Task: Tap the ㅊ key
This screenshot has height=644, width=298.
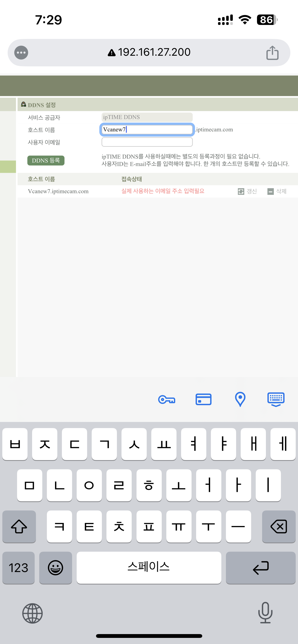Action: coord(119,526)
